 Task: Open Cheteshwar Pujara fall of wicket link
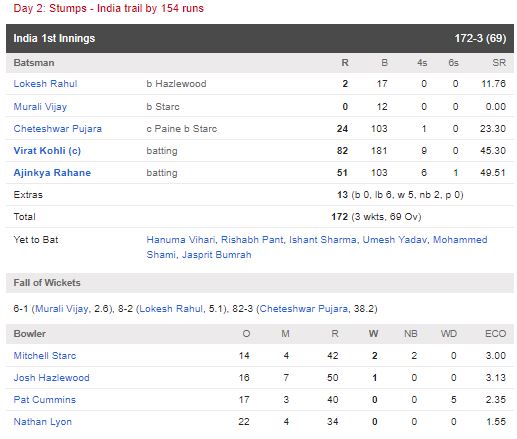pyautogui.click(x=304, y=309)
